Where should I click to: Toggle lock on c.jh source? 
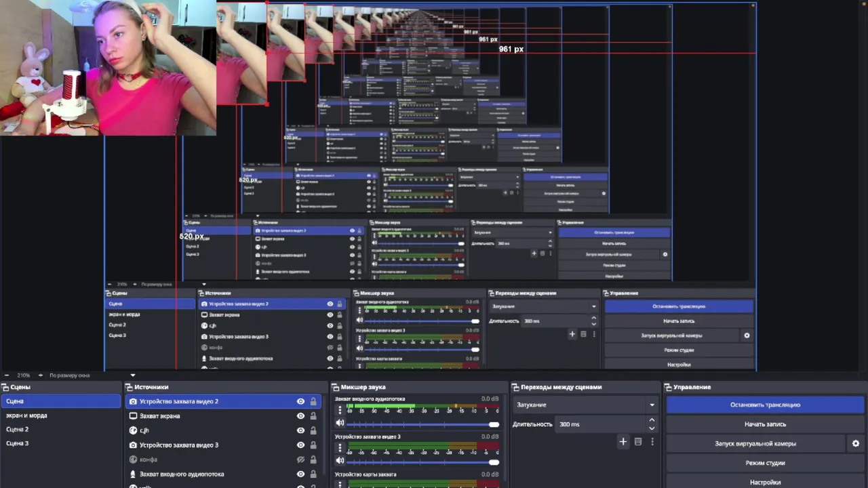click(x=313, y=430)
